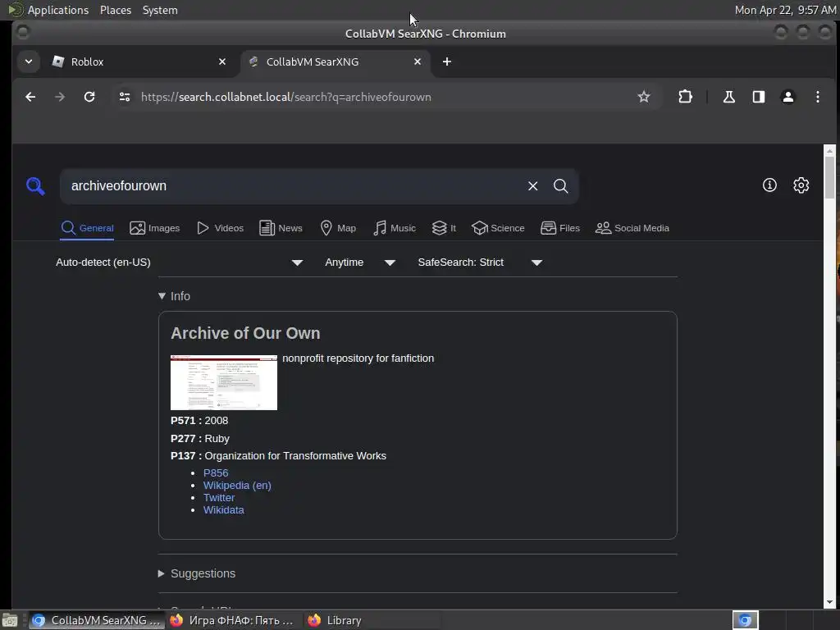This screenshot has width=840, height=630.
Task: Go forward with the browser forward arrow
Action: [x=59, y=97]
